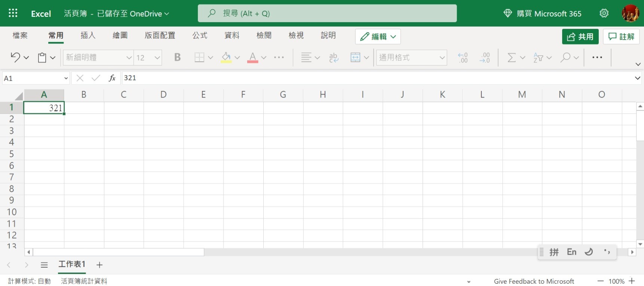Click the cell borders icon

pos(200,57)
